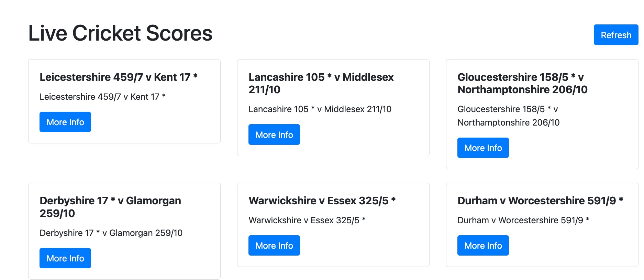Click the Refresh button
Screen dimensions: 644x280
click(x=616, y=35)
